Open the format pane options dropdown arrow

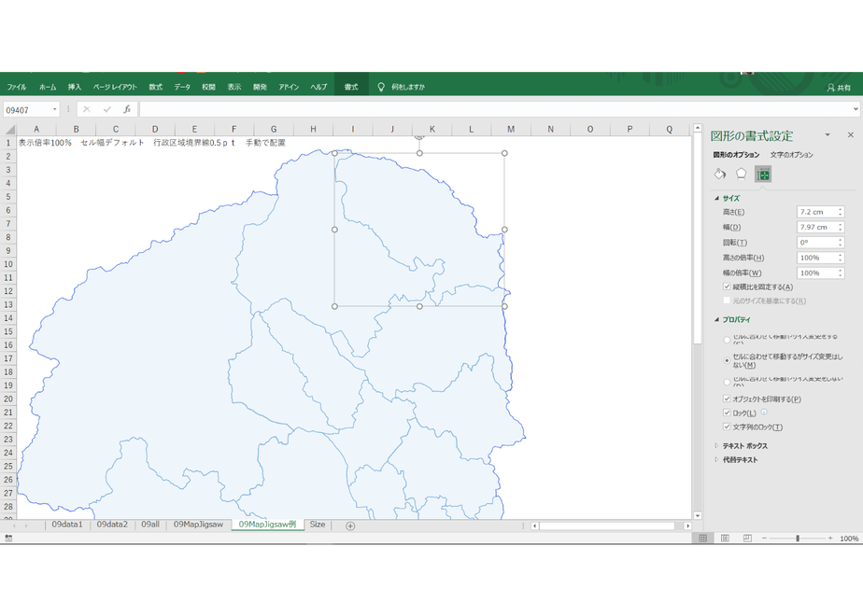[x=828, y=134]
